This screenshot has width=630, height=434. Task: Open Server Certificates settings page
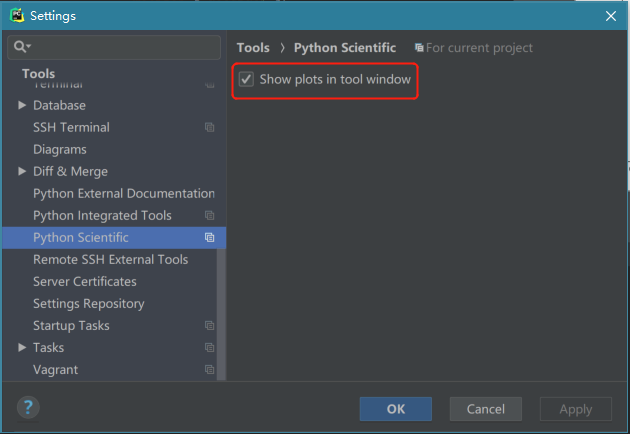pyautogui.click(x=85, y=282)
